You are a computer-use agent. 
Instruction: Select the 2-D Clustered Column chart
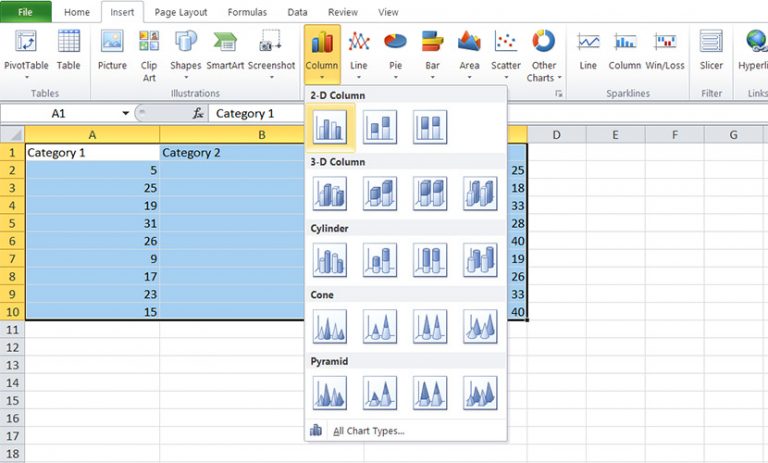pos(329,127)
